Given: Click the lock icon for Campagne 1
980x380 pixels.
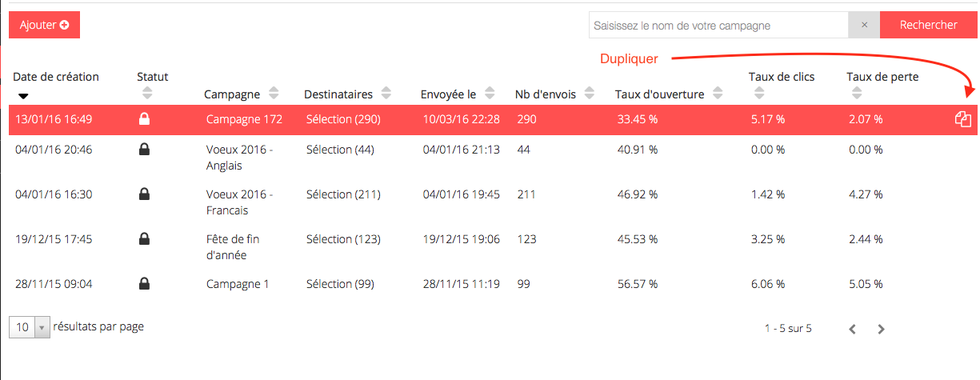Looking at the screenshot, I should tap(145, 283).
